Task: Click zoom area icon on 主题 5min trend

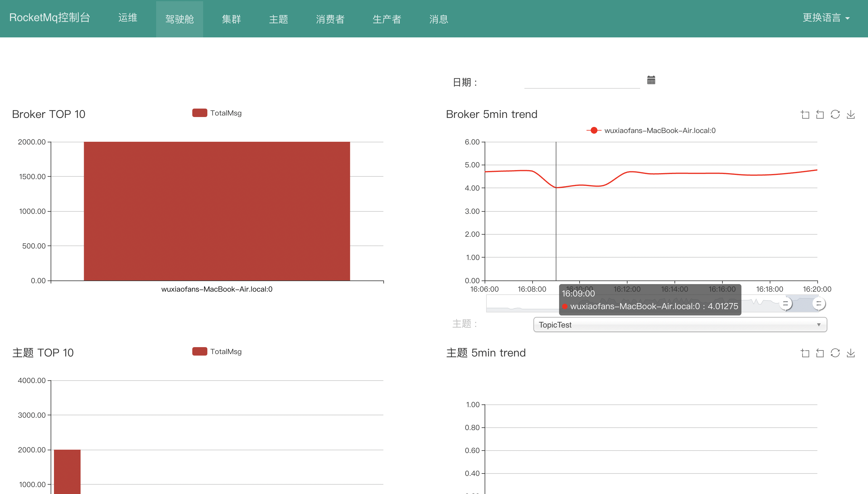Action: (805, 353)
